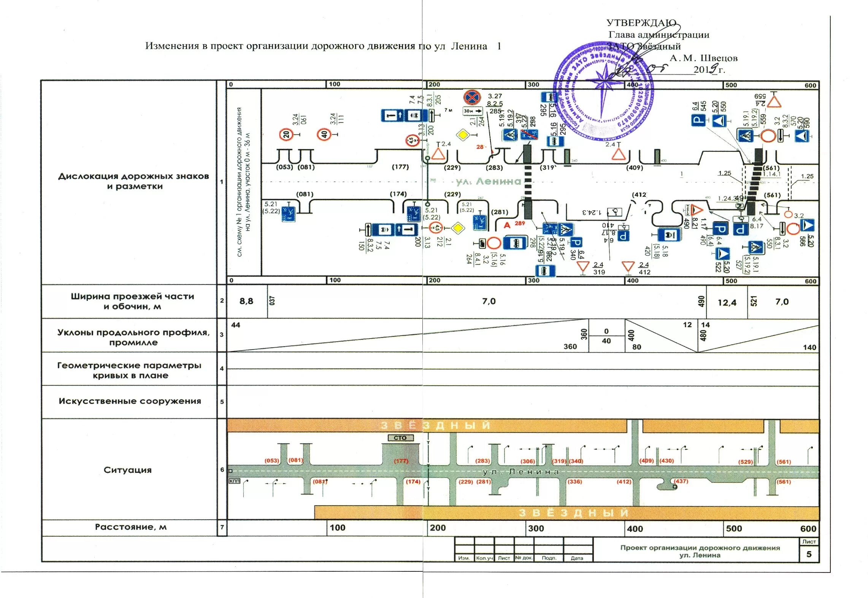Click the crossed-out blue sign labeled 5.22 298
This screenshot has height=598, width=868.
coord(529,134)
